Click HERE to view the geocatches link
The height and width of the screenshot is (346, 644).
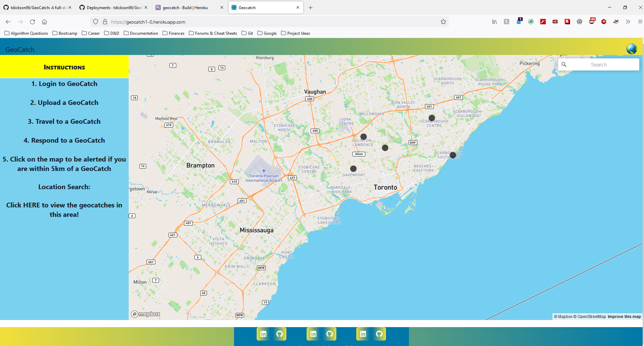(64, 210)
